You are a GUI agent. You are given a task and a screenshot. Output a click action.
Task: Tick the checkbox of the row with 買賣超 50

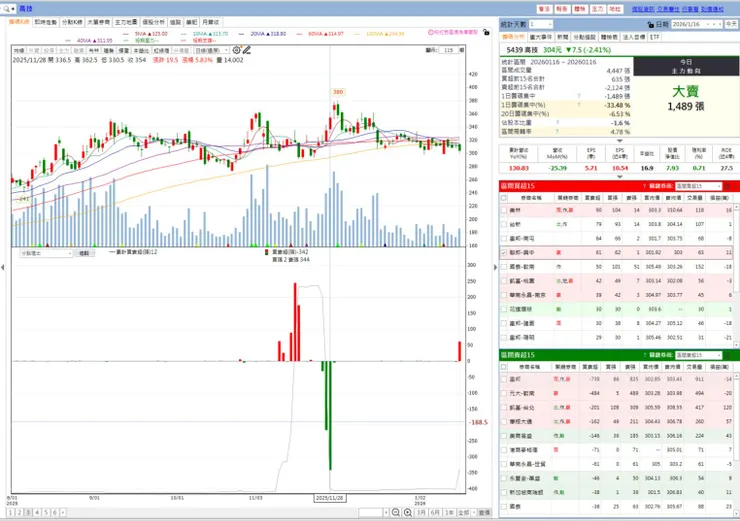coord(504,267)
